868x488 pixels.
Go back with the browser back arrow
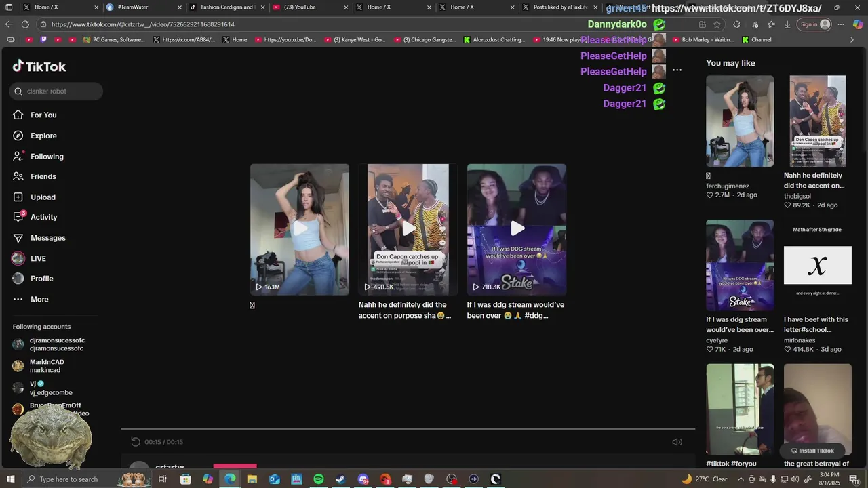(x=9, y=24)
